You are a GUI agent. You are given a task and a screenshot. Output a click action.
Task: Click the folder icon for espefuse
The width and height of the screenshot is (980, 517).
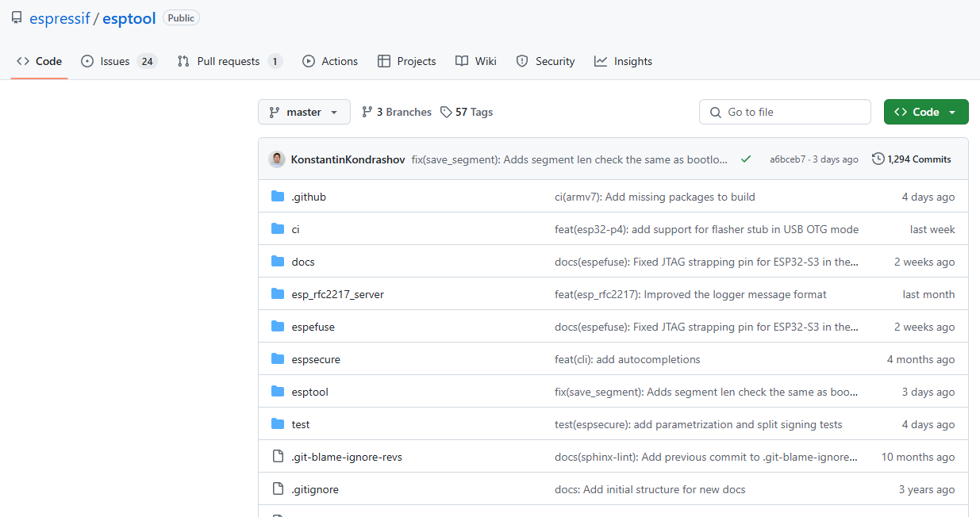(278, 327)
